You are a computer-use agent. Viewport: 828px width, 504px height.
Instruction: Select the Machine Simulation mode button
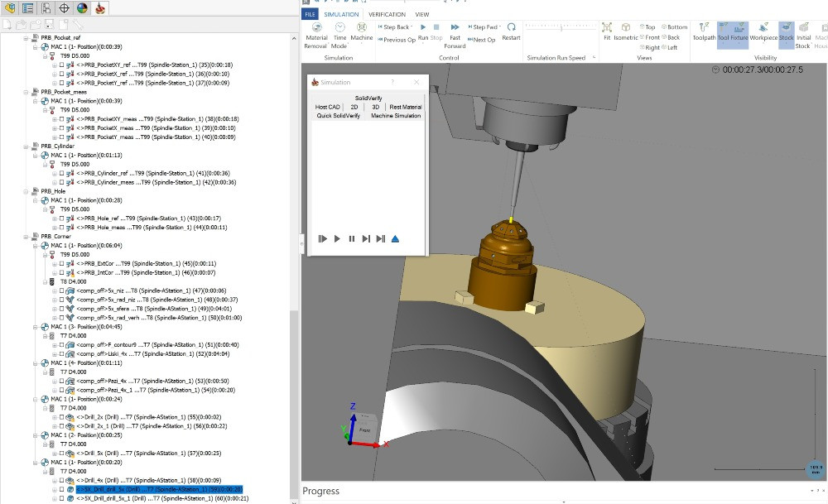click(395, 116)
